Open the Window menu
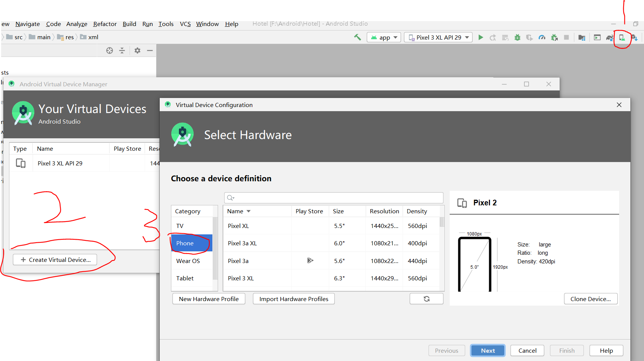The width and height of the screenshot is (644, 361). [208, 24]
